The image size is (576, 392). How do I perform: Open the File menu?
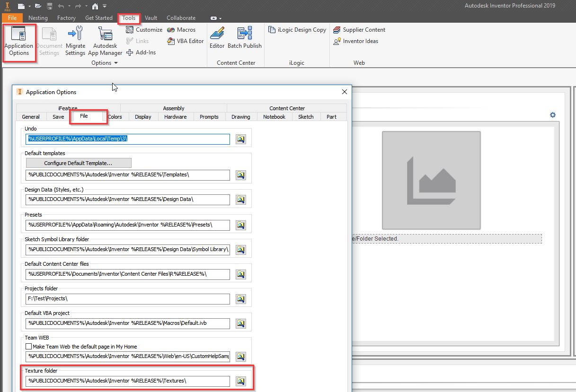(12, 18)
